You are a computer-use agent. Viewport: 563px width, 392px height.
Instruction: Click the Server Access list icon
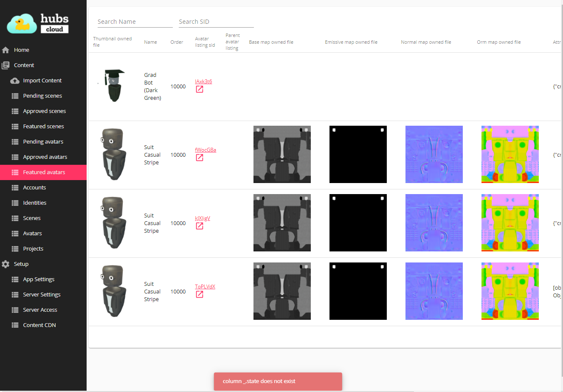15,310
